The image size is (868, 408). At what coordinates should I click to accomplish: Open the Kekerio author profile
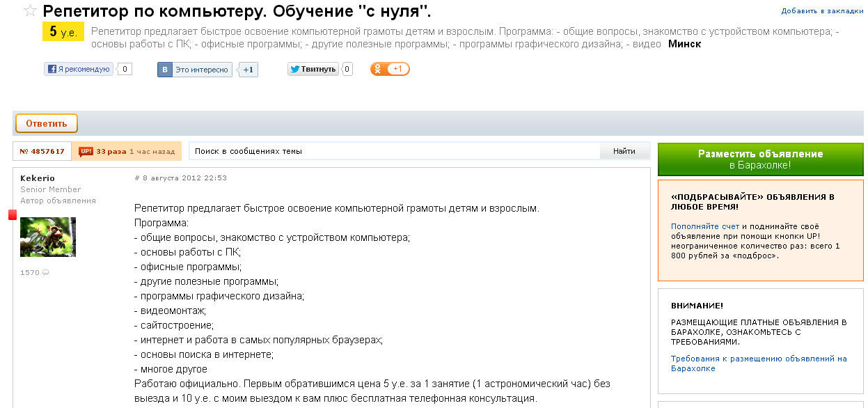tap(38, 178)
